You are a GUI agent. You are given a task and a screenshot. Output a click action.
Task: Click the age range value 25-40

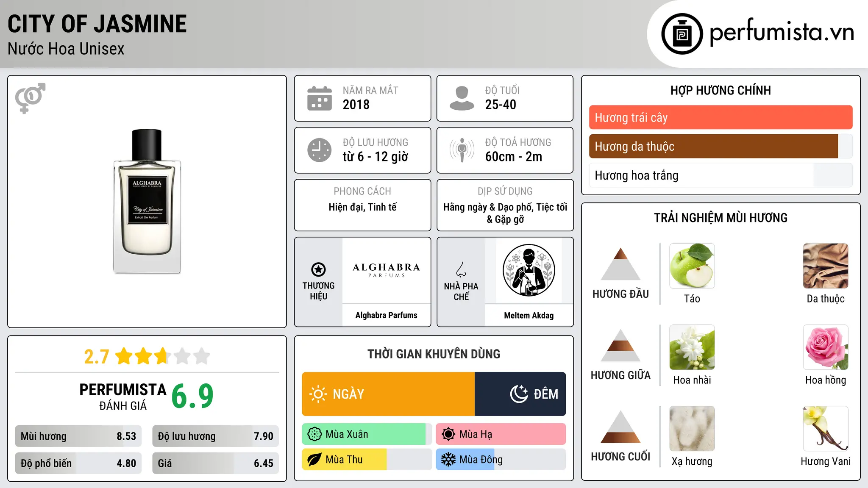pos(501,105)
